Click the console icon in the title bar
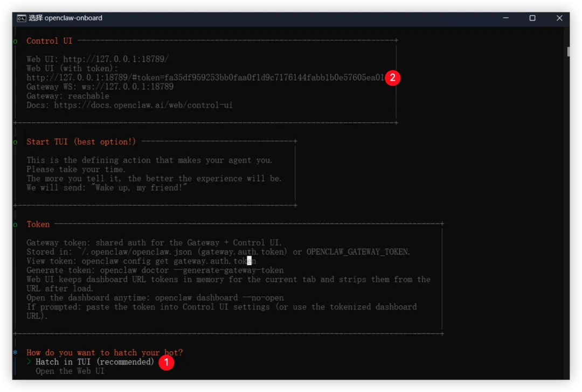 pos(22,18)
